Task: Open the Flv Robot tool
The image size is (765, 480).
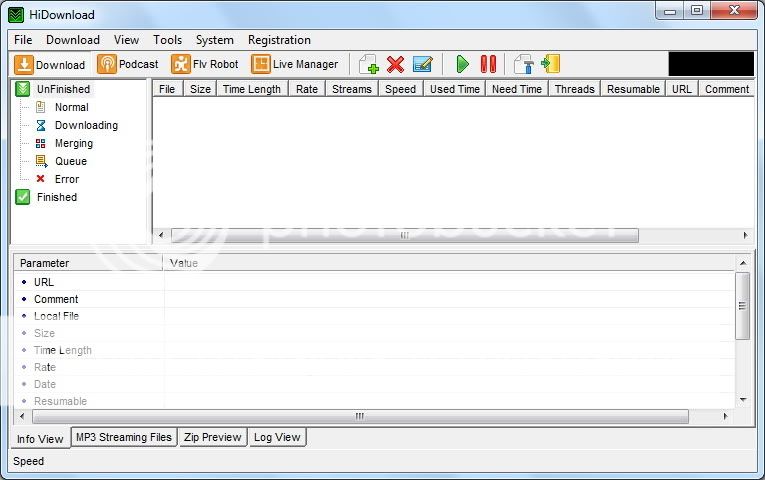Action: 204,64
